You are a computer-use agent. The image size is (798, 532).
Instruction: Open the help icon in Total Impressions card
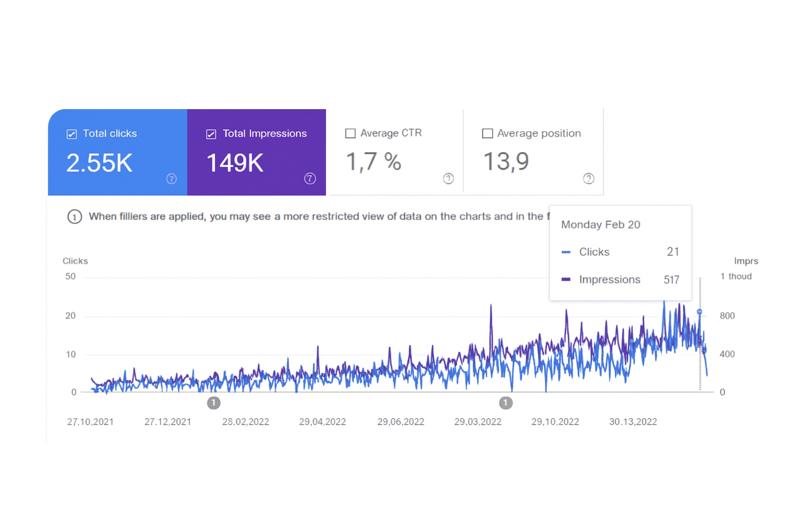click(310, 179)
